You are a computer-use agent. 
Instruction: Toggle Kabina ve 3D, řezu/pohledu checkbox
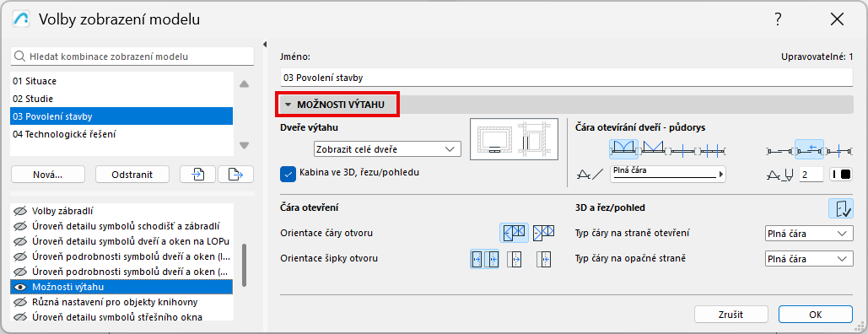[x=288, y=174]
